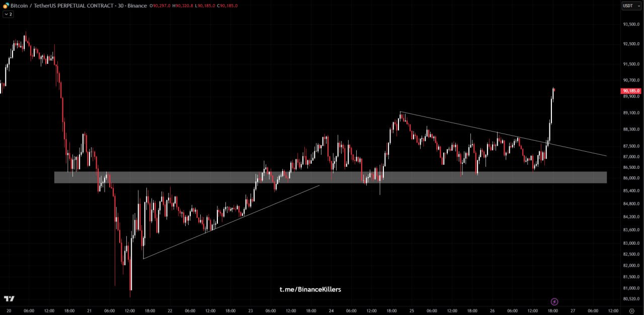Click date 22 on the time axis
The height and width of the screenshot is (315, 644).
coord(170,311)
